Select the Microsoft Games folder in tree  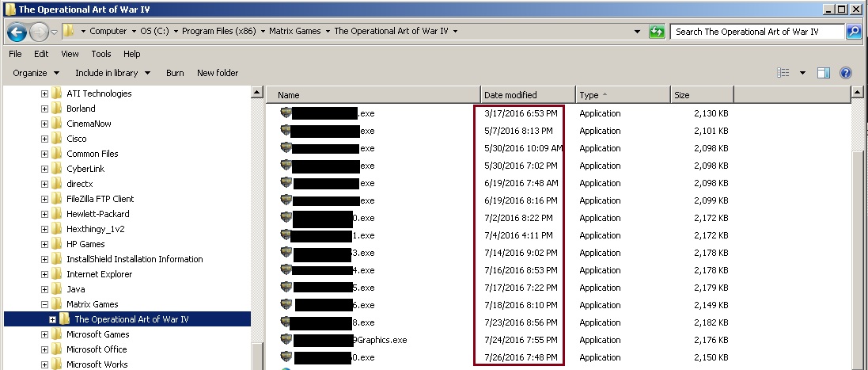point(98,334)
